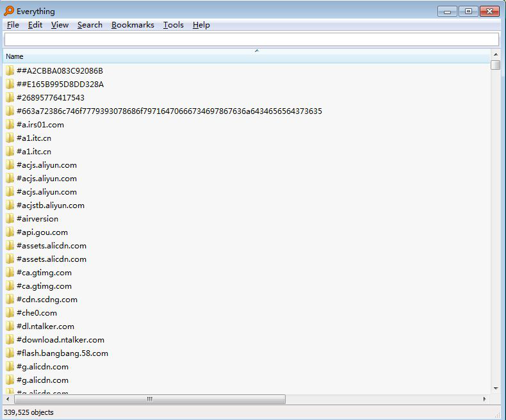Screen dimensions: 506x420
Task: Click the Everything magnifier icon in title bar
Action: click(x=9, y=11)
